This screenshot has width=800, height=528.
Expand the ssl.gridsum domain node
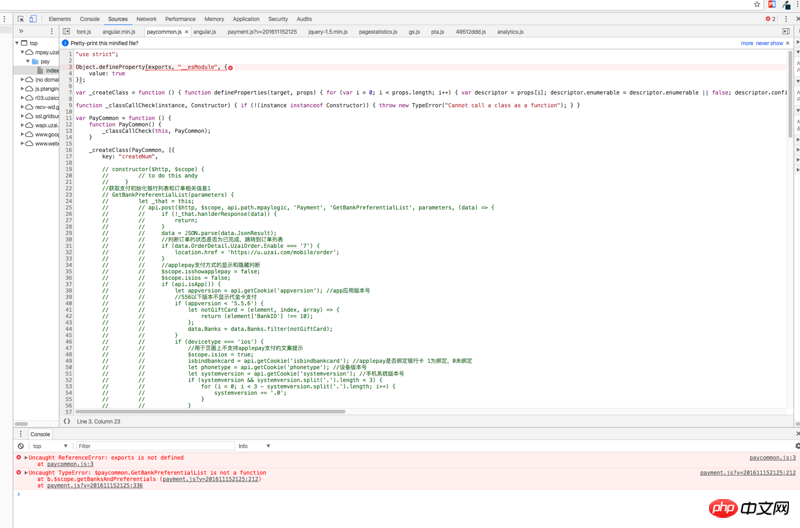click(22, 116)
